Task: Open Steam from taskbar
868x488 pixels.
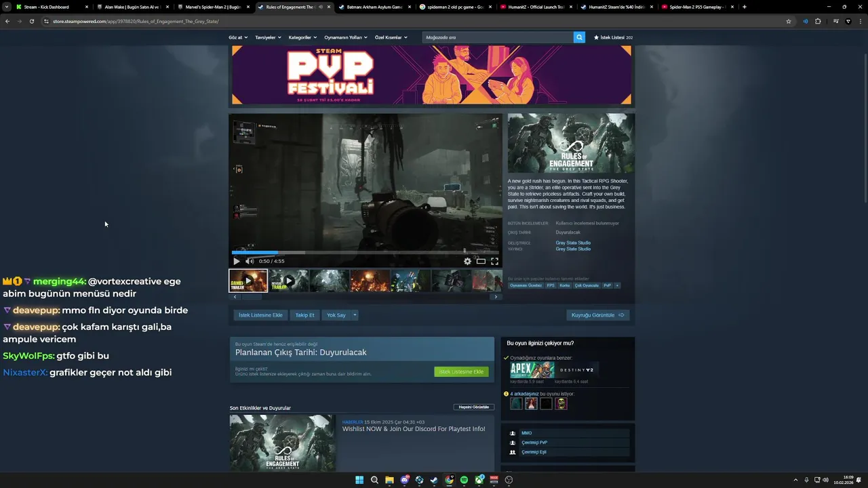Action: pos(434,480)
